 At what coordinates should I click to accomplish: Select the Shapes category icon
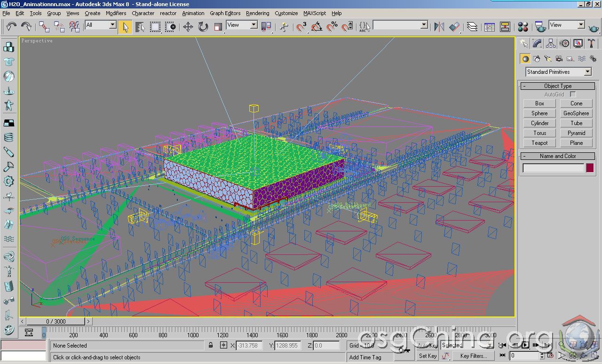click(x=537, y=59)
